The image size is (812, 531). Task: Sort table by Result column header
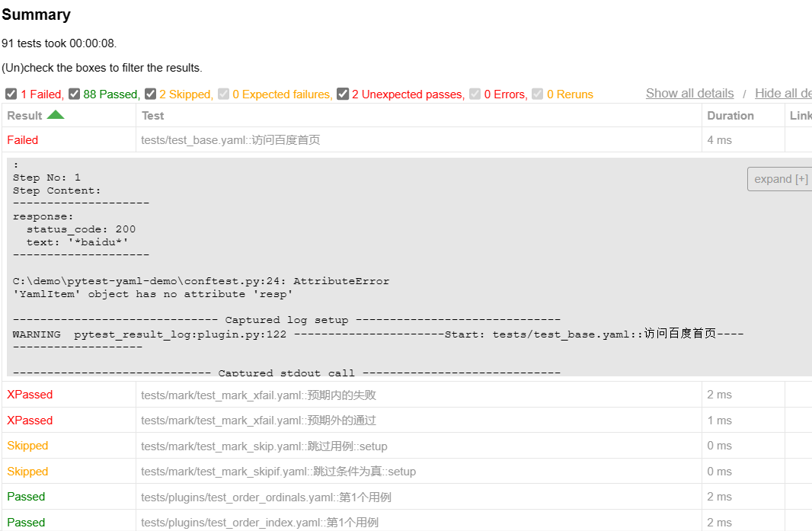[69, 116]
